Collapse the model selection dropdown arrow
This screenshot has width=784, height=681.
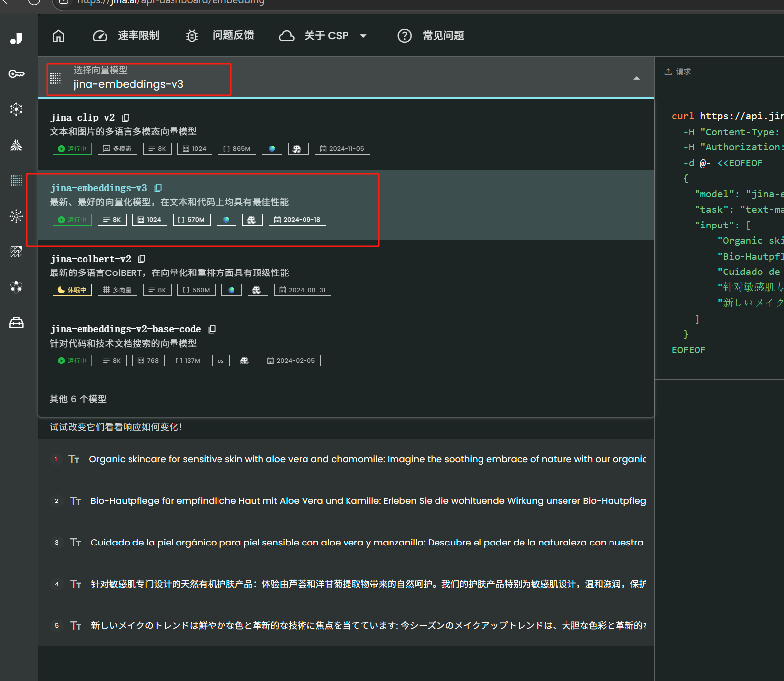click(636, 78)
